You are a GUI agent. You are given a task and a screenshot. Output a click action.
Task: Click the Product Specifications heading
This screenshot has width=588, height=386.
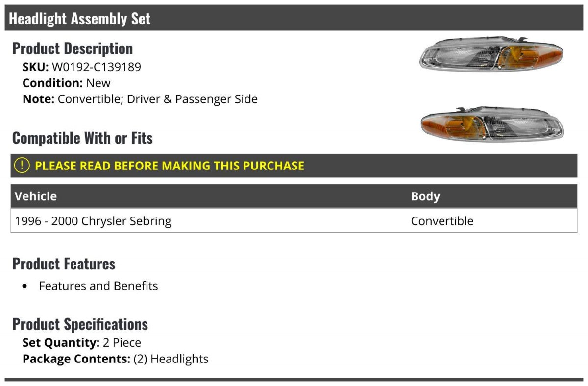point(80,324)
